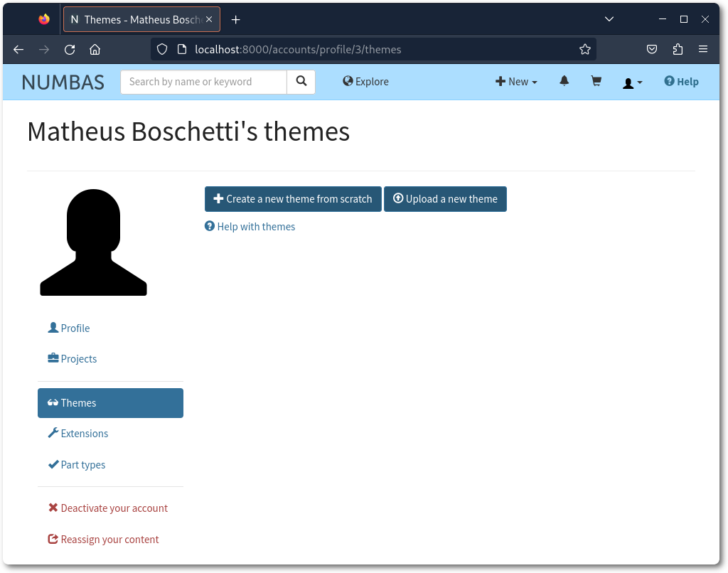This screenshot has width=728, height=573.
Task: Open the Firefox extensions puzzle icon
Action: coord(678,50)
